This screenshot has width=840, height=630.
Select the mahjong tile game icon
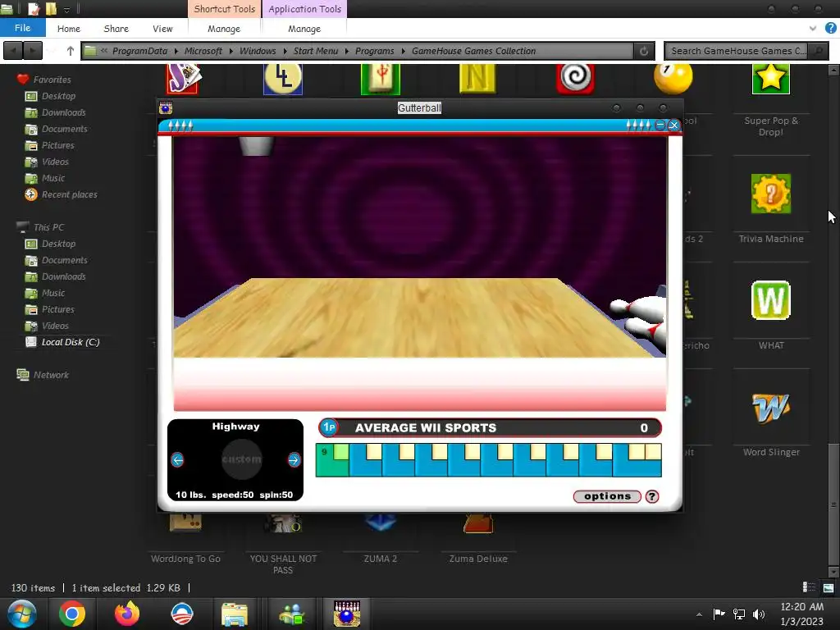pos(381,79)
